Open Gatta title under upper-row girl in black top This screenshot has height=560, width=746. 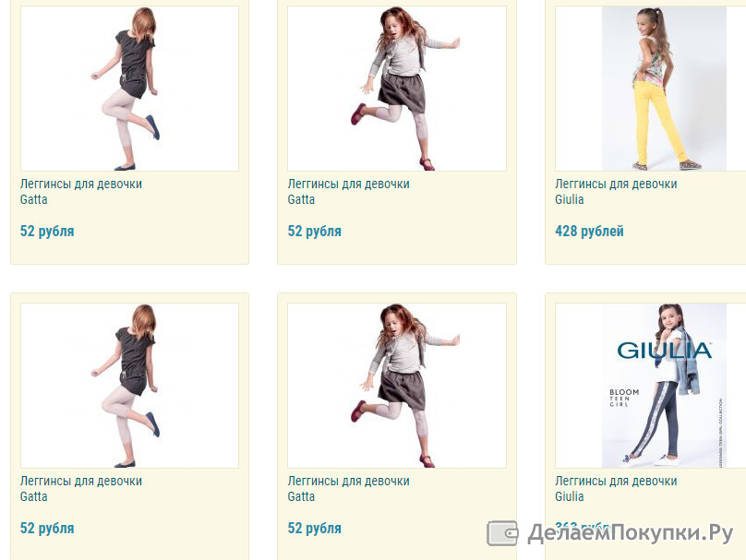coord(34,199)
